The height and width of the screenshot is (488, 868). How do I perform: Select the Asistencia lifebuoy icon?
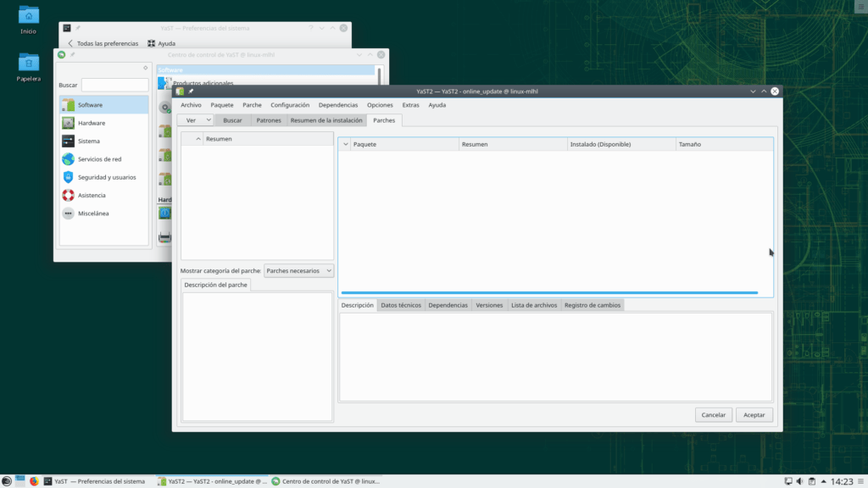[68, 195]
